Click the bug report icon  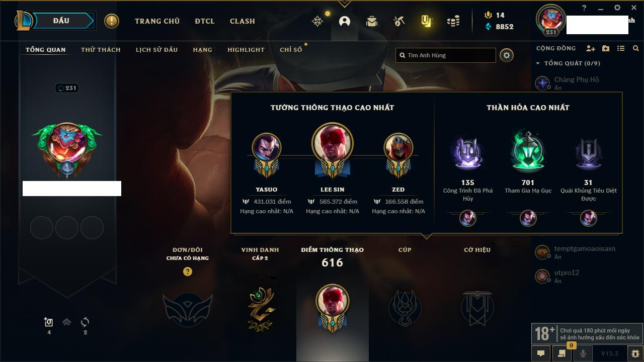click(x=635, y=353)
